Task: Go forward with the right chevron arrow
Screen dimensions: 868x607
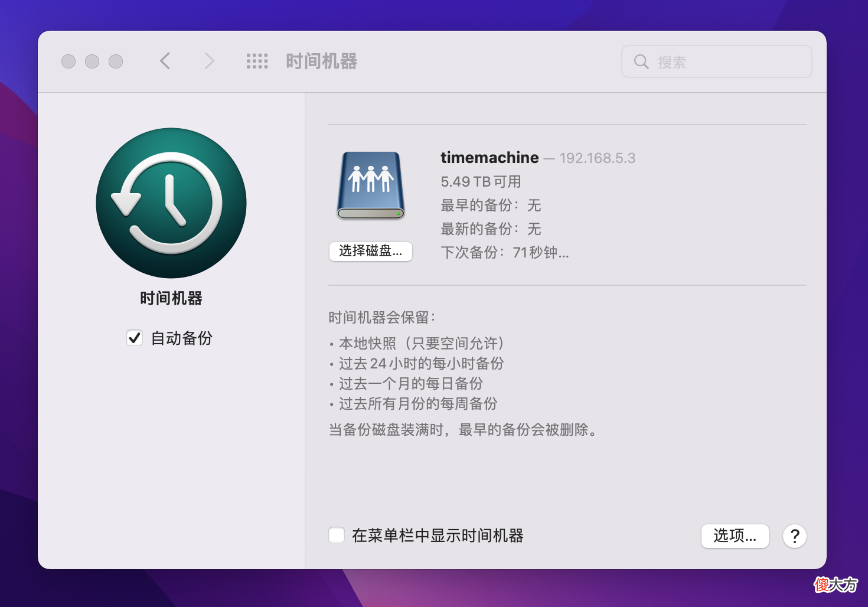Action: click(x=209, y=61)
